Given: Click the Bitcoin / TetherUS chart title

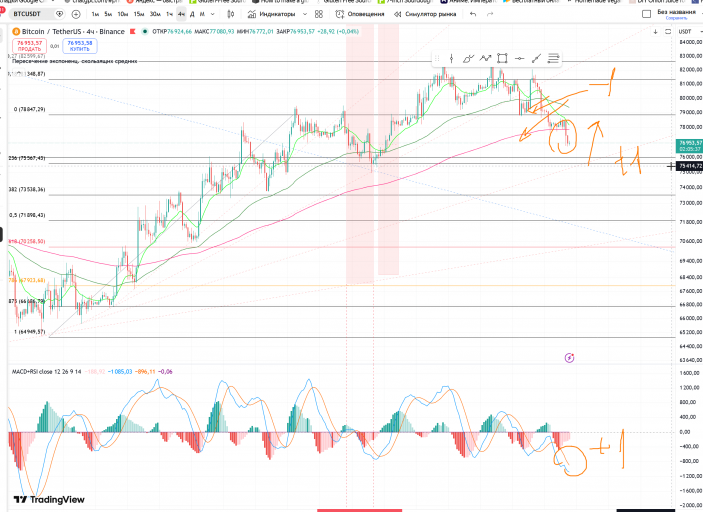Looking at the screenshot, I should 74,31.
